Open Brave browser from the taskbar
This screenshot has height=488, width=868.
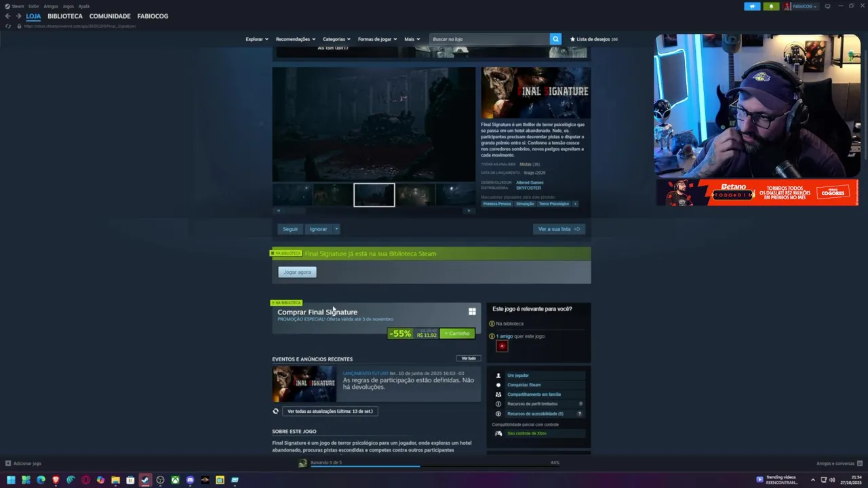point(56,480)
